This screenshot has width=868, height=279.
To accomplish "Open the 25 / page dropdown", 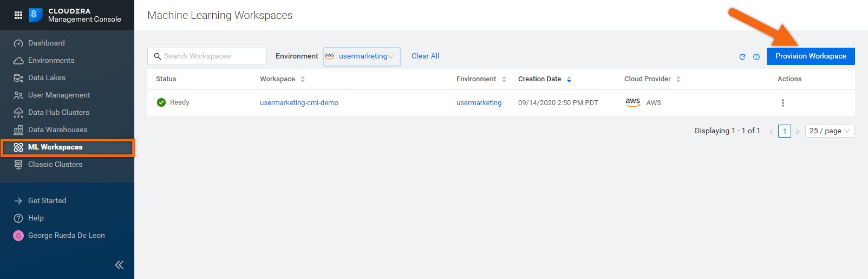I will [830, 131].
